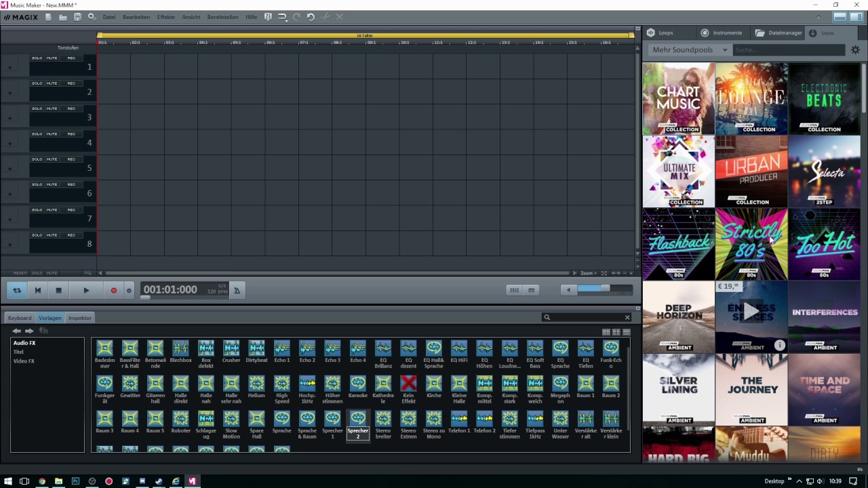Select the Helium effect preset
This screenshot has height=488, width=868.
tap(256, 387)
